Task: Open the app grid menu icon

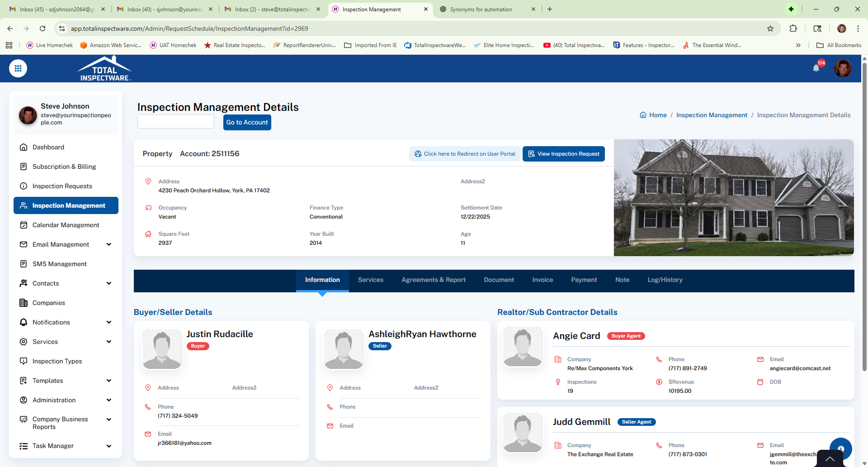Action: [18, 68]
